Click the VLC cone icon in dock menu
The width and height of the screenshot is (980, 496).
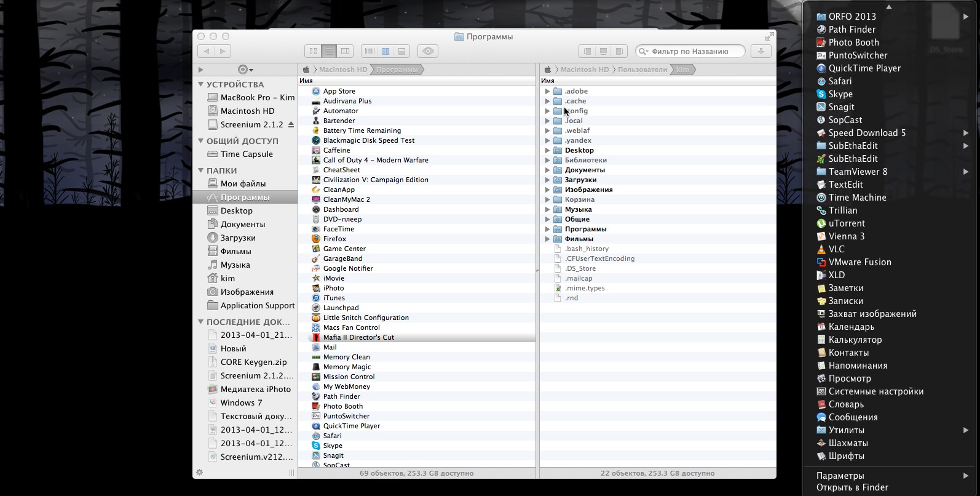821,249
